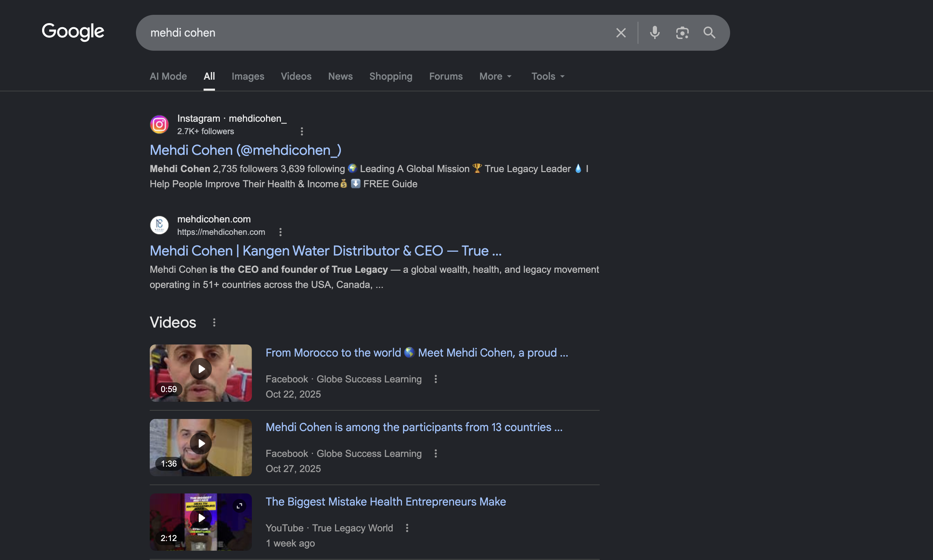The width and height of the screenshot is (933, 560).
Task: Open Google logo home page
Action: pyautogui.click(x=73, y=32)
